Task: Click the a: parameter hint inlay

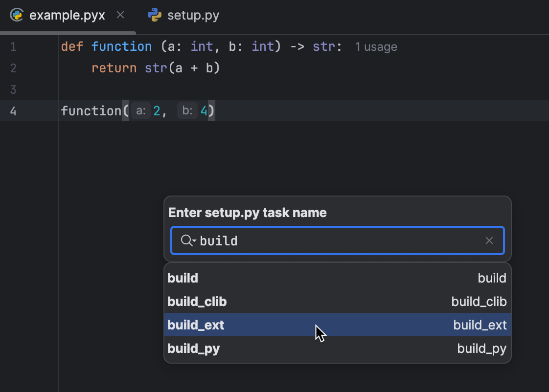Action: [x=140, y=110]
